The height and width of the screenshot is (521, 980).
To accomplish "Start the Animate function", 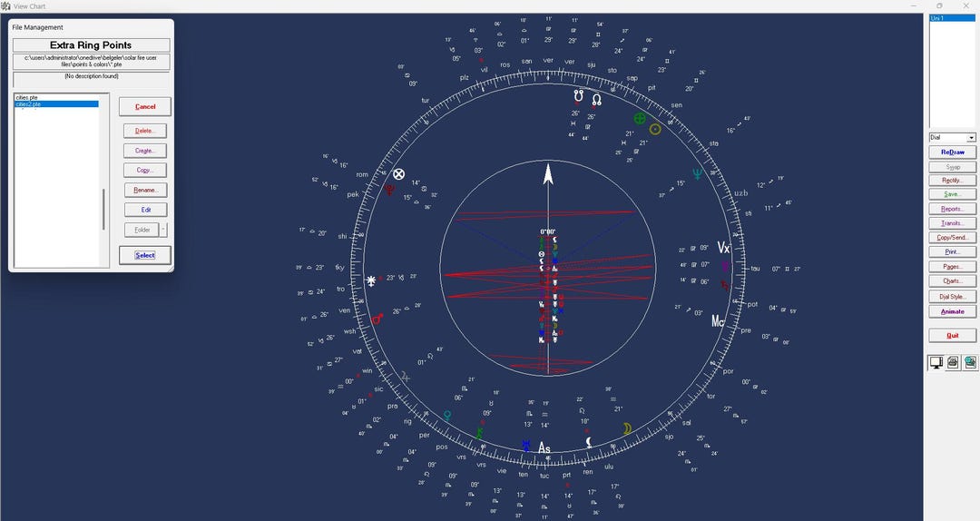I will coord(953,311).
